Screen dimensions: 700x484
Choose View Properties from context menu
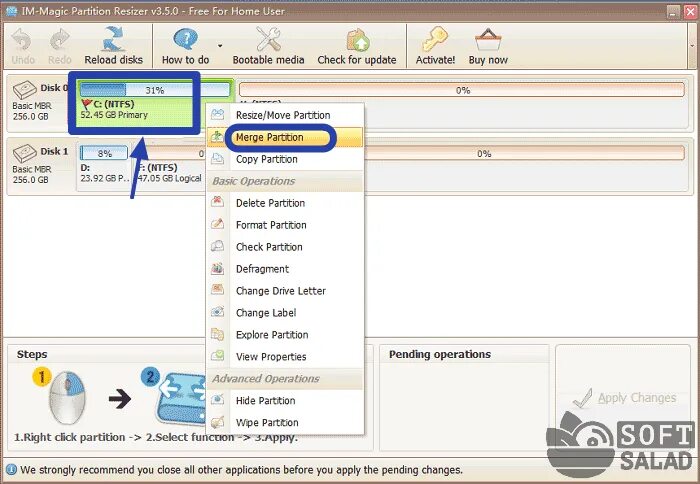coord(285,357)
